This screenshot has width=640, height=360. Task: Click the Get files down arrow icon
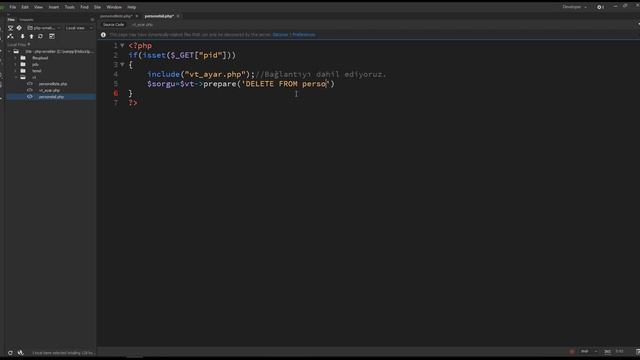click(x=22, y=36)
